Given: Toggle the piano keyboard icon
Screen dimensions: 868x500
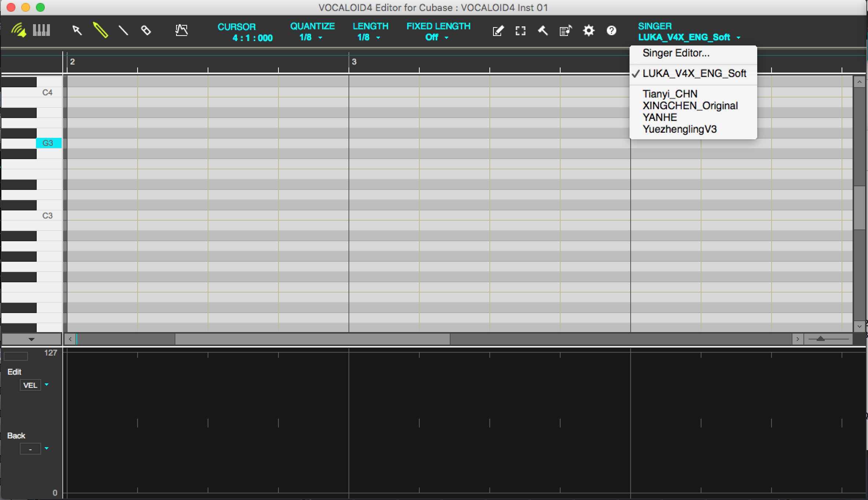Looking at the screenshot, I should [41, 30].
